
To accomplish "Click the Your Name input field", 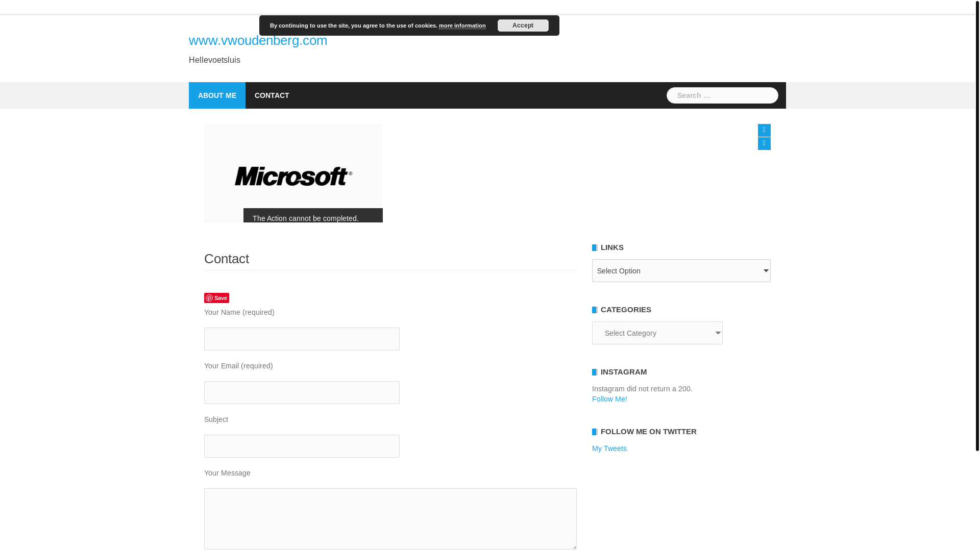I will pos(302,339).
